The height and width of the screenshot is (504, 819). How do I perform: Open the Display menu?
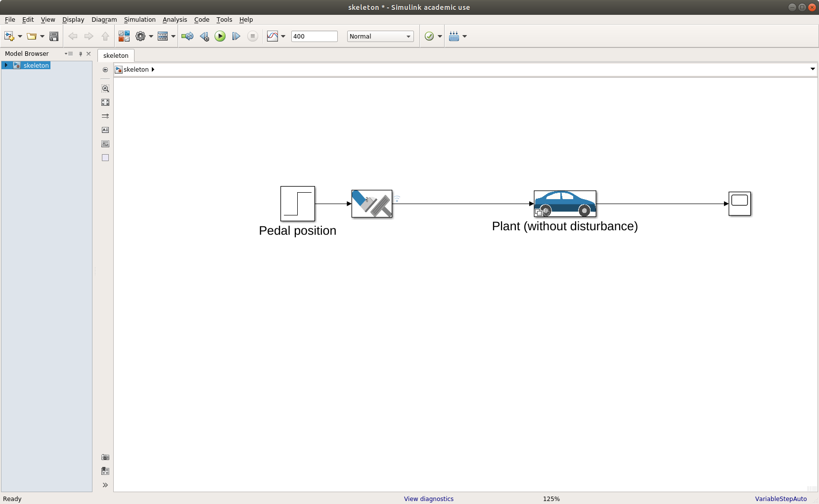coord(73,20)
